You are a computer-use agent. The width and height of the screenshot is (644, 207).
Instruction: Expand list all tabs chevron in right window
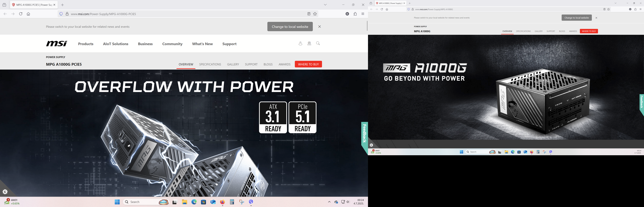pos(616,3)
